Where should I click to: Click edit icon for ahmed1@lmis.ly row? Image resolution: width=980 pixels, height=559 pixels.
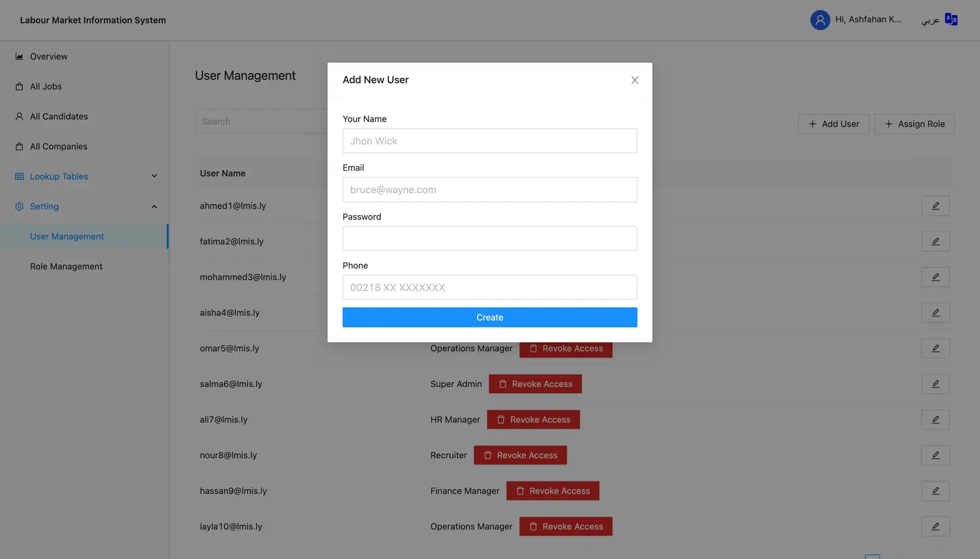tap(935, 206)
